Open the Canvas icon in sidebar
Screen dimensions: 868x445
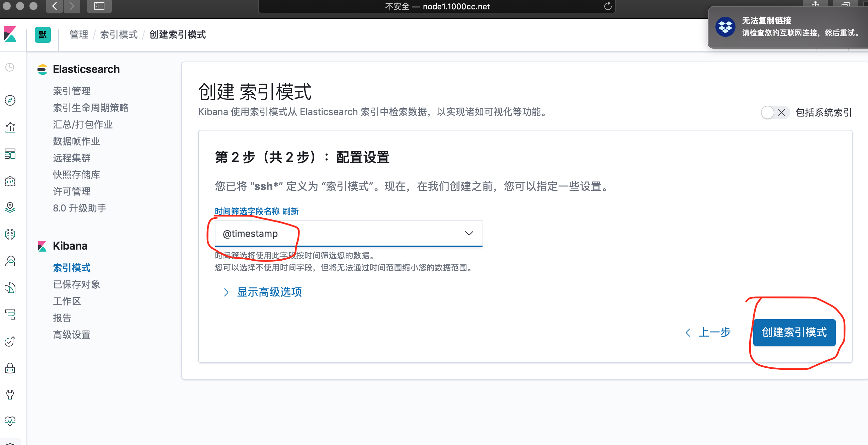(x=10, y=181)
